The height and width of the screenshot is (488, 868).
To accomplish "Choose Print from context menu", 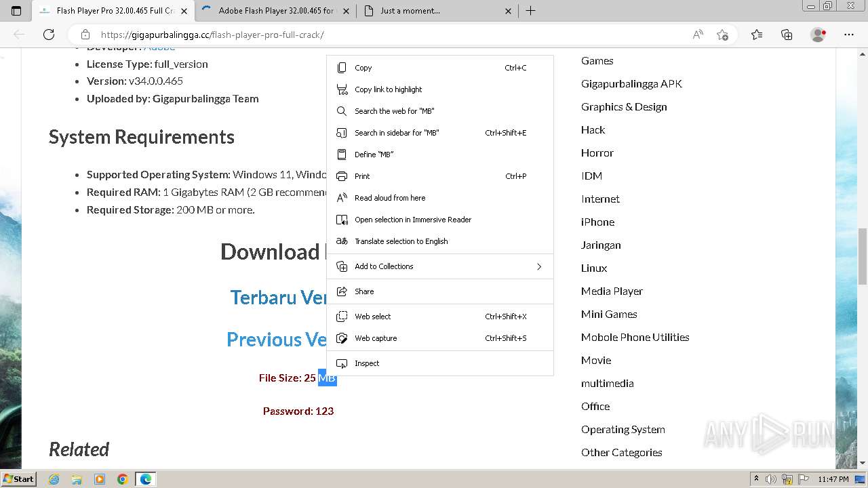I will click(440, 176).
